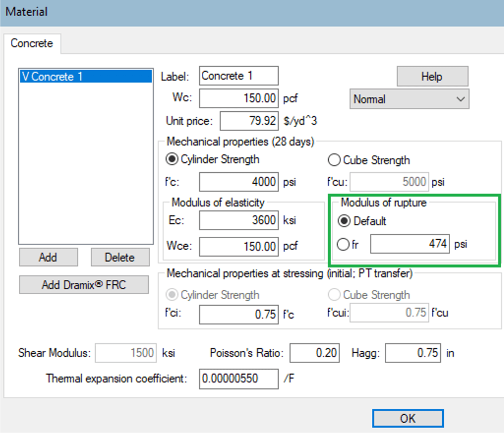Screen dimensions: 504x433
Task: Enable the custom fr radio option
Action: (x=343, y=244)
